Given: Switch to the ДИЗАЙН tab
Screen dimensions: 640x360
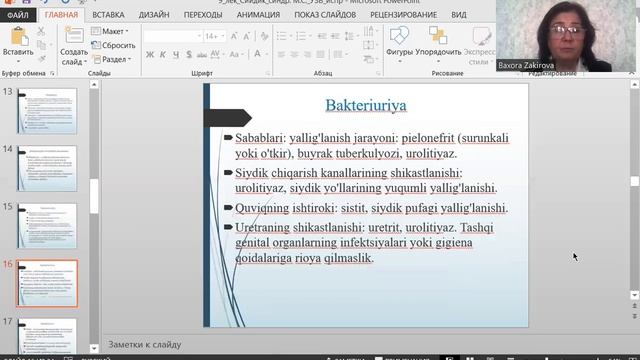Looking at the screenshot, I should pos(154,15).
